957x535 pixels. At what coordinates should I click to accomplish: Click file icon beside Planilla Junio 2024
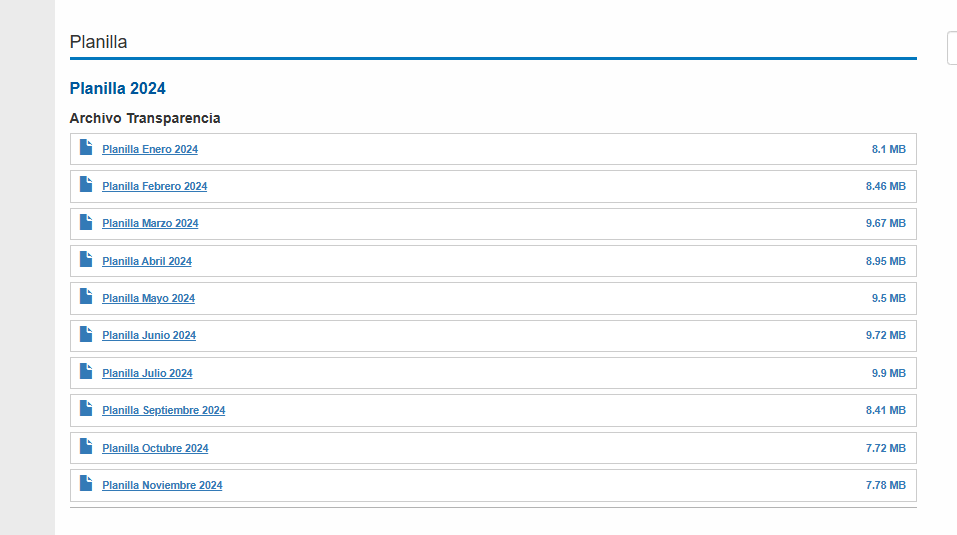(x=86, y=334)
